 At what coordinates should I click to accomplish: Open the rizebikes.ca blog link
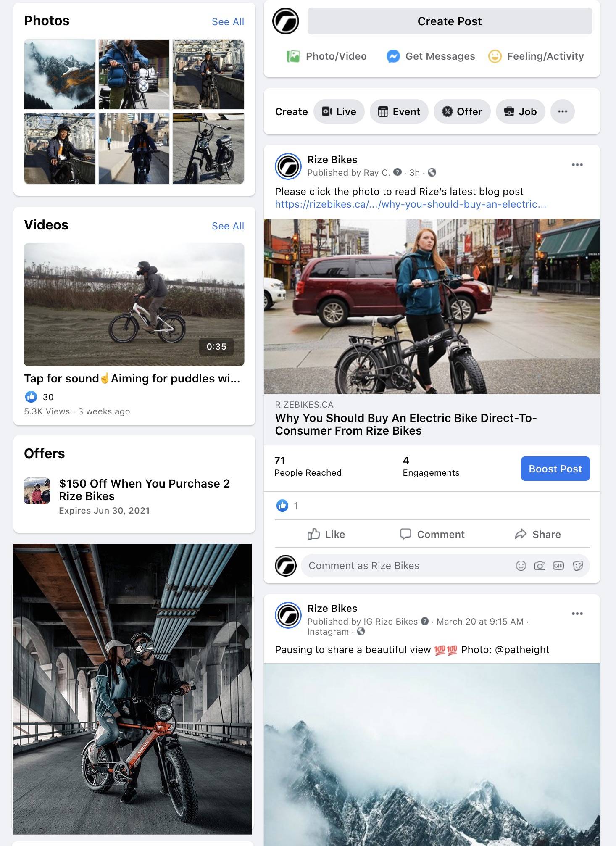(x=411, y=204)
